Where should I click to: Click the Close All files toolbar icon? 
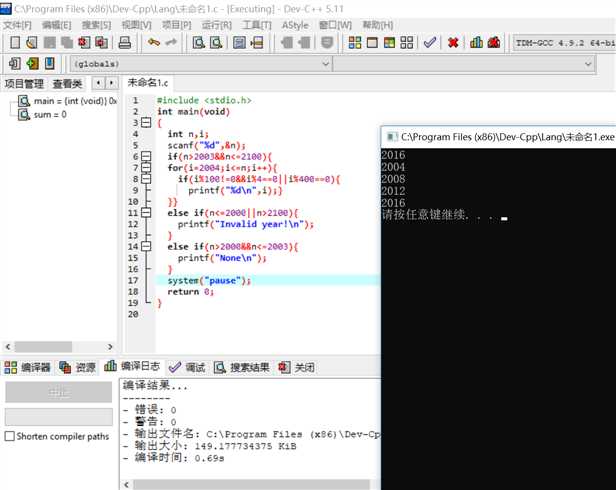(101, 42)
